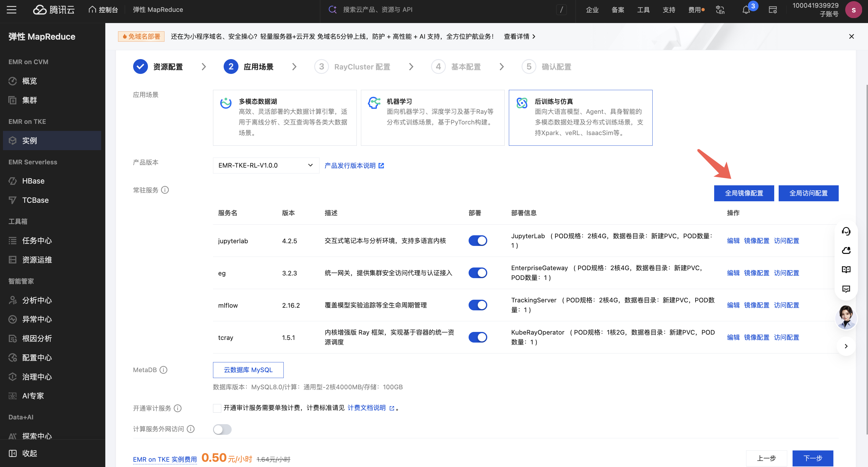Viewport: 868px width, 467px height.
Task: Open the customer service headset icon
Action: point(846,231)
